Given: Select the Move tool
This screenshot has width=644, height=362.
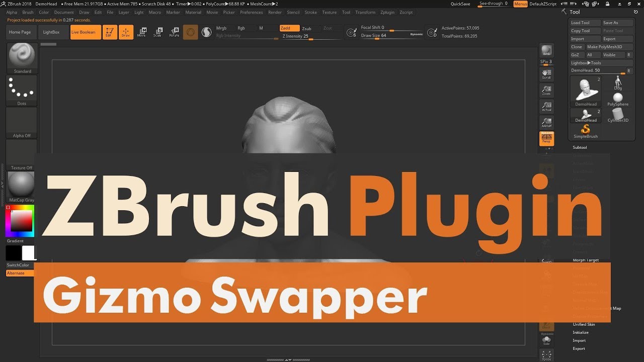Looking at the screenshot, I should tap(142, 32).
